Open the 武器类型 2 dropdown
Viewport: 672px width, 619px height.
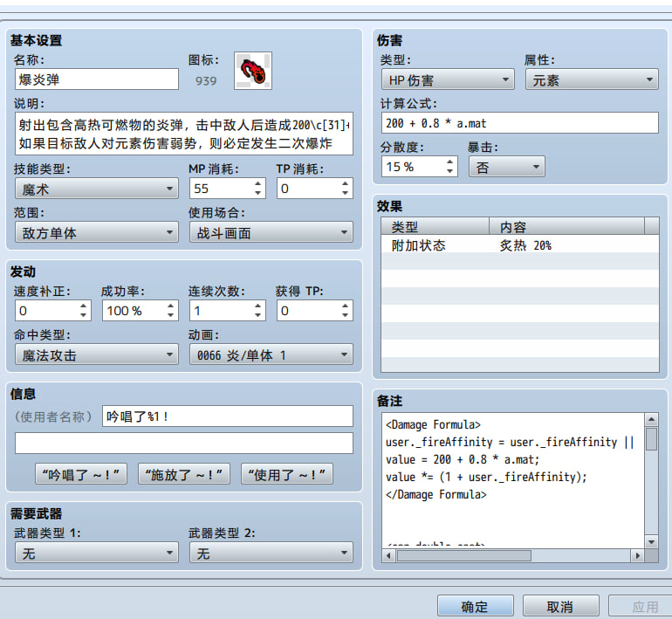click(x=271, y=553)
